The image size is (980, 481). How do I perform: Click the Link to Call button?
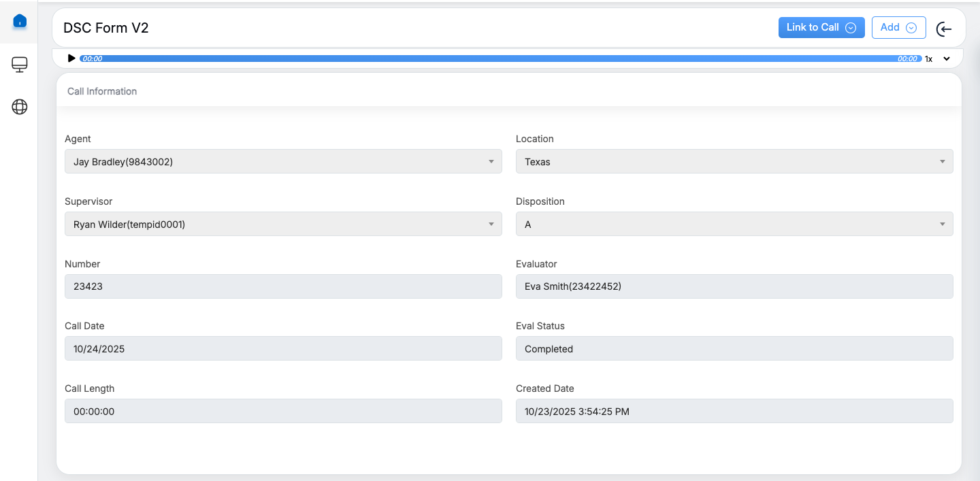click(x=821, y=28)
